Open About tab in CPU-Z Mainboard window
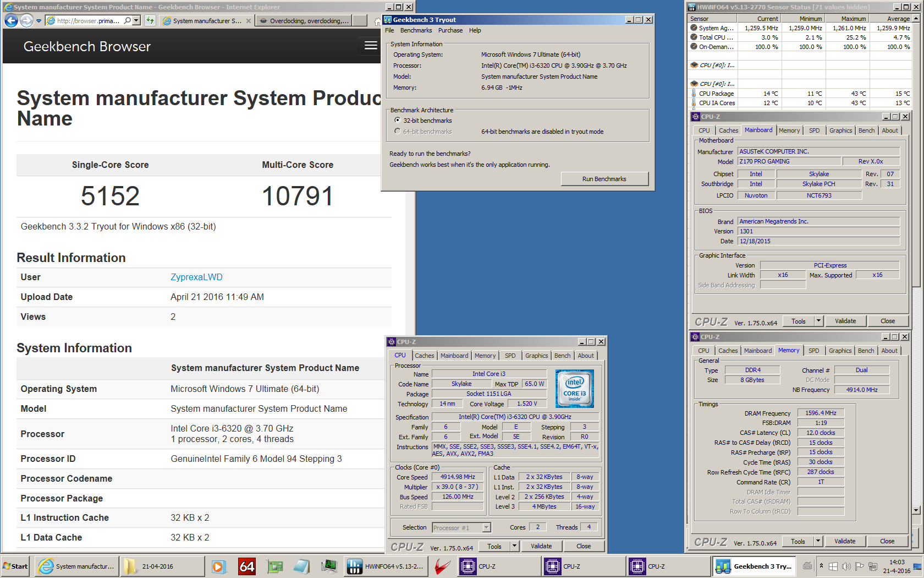This screenshot has height=578, width=924. (x=890, y=130)
